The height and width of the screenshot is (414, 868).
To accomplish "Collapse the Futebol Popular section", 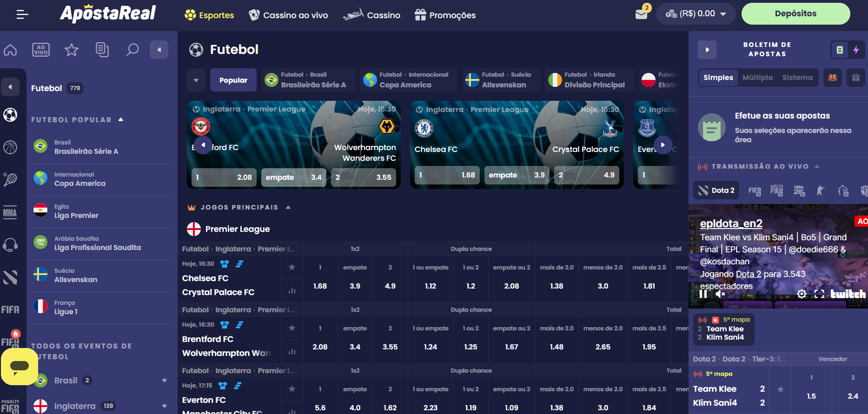I will tap(121, 119).
